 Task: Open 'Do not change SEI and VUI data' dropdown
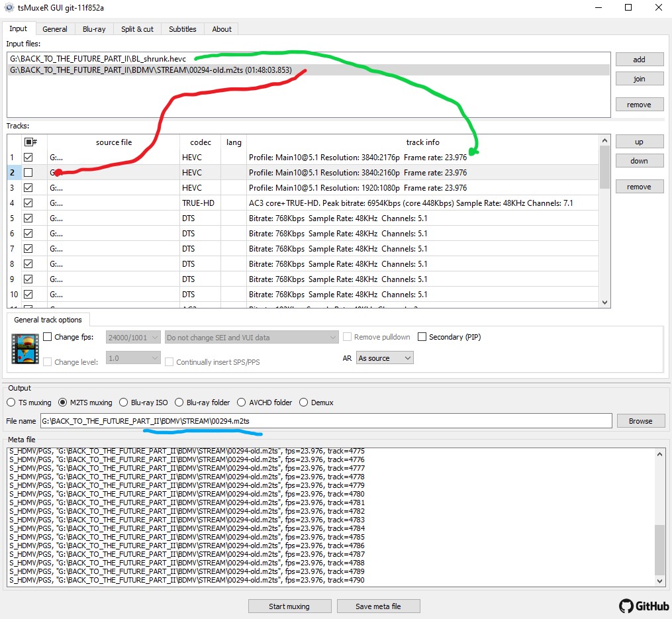[252, 338]
